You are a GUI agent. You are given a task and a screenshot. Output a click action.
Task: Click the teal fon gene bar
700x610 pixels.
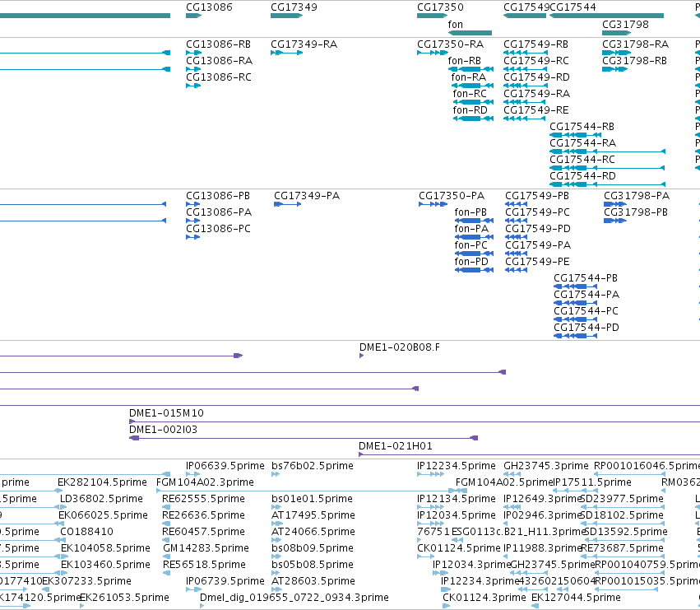(x=470, y=33)
